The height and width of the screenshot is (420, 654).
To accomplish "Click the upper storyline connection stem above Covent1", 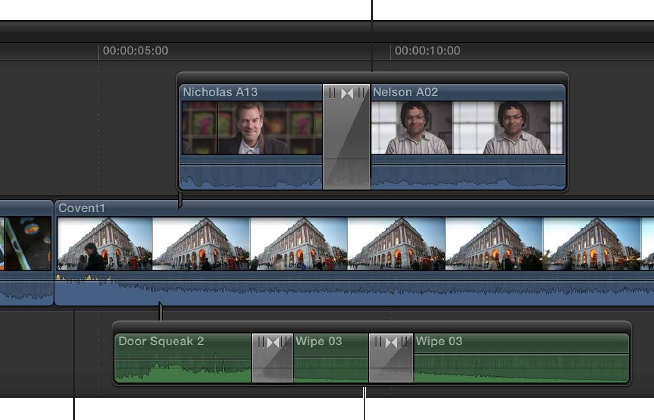I will [180, 200].
